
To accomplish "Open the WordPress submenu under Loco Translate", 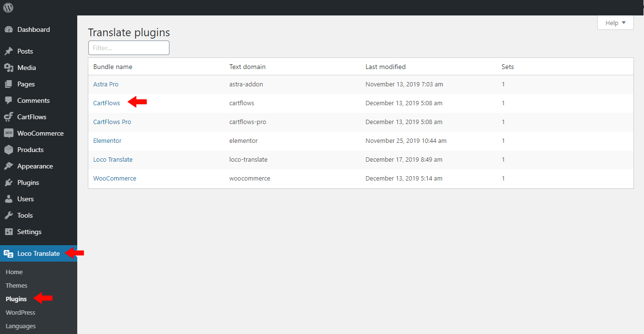I will click(21, 312).
